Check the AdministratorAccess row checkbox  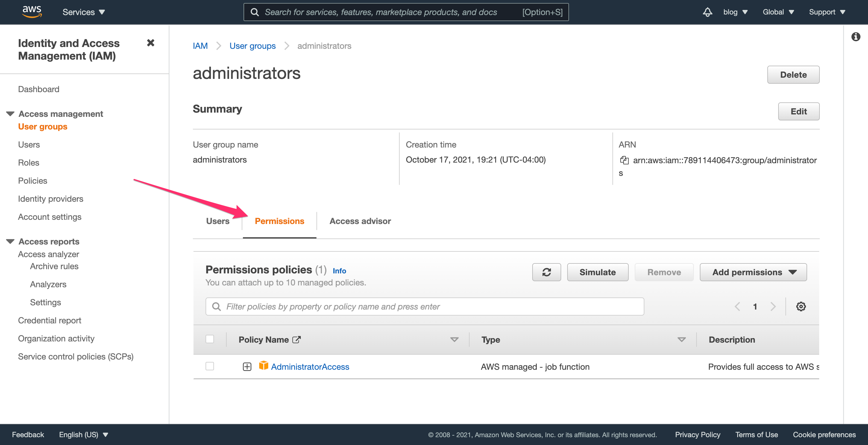(209, 366)
